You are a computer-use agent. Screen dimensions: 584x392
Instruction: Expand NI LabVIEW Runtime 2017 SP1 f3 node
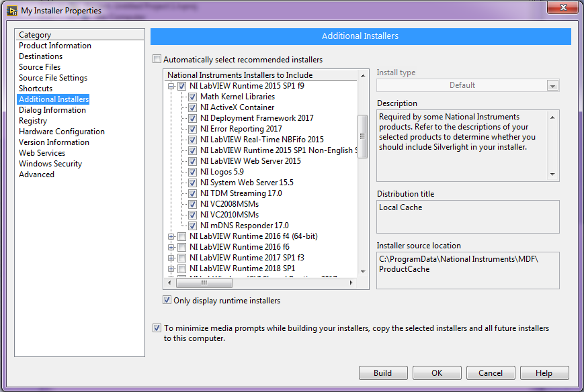(x=171, y=258)
